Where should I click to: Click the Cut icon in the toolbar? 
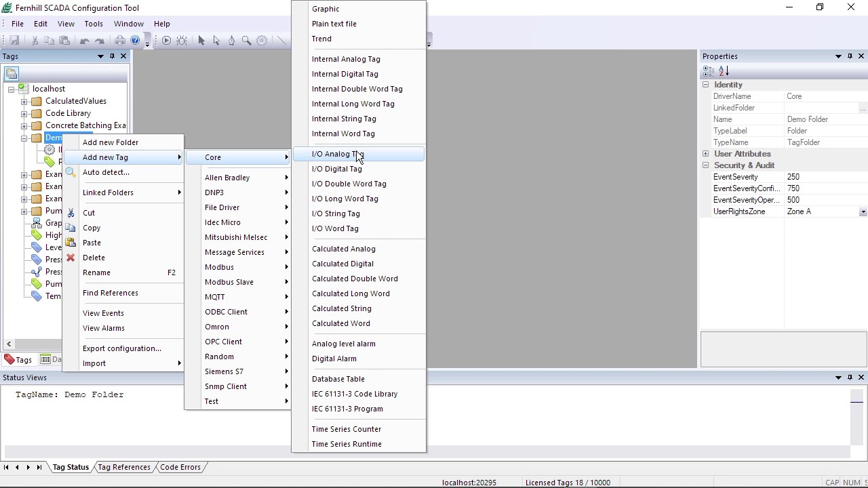pos(35,41)
